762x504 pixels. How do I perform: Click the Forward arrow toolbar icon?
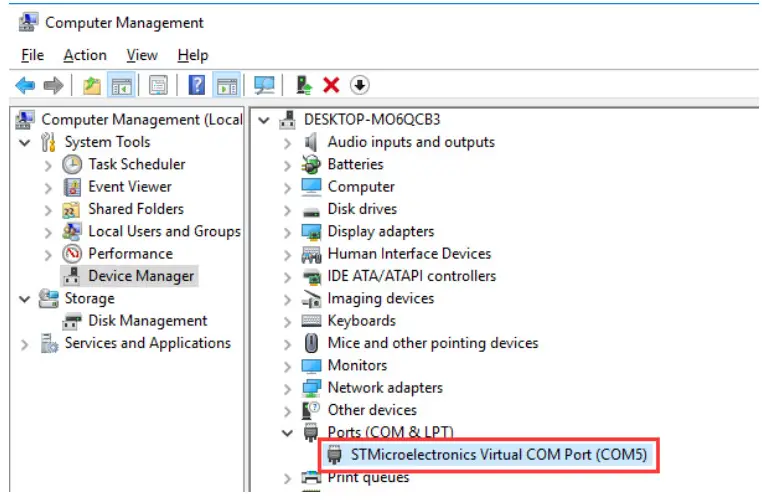[x=53, y=86]
